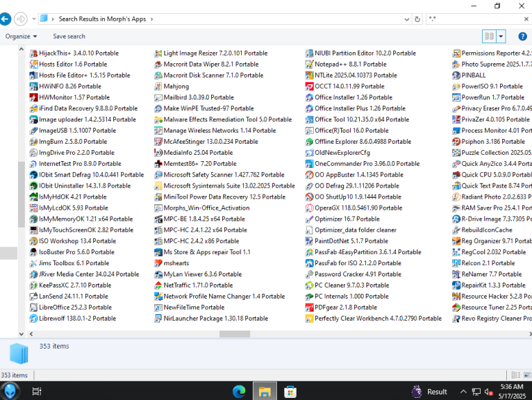Click the muted volume tray icon
532x400 pixels.
pyautogui.click(x=488, y=392)
